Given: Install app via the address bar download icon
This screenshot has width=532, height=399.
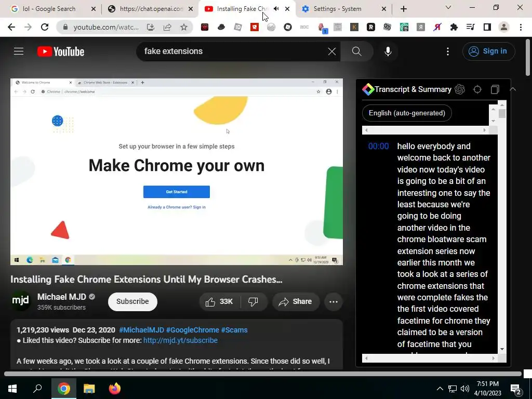Looking at the screenshot, I should tap(151, 27).
